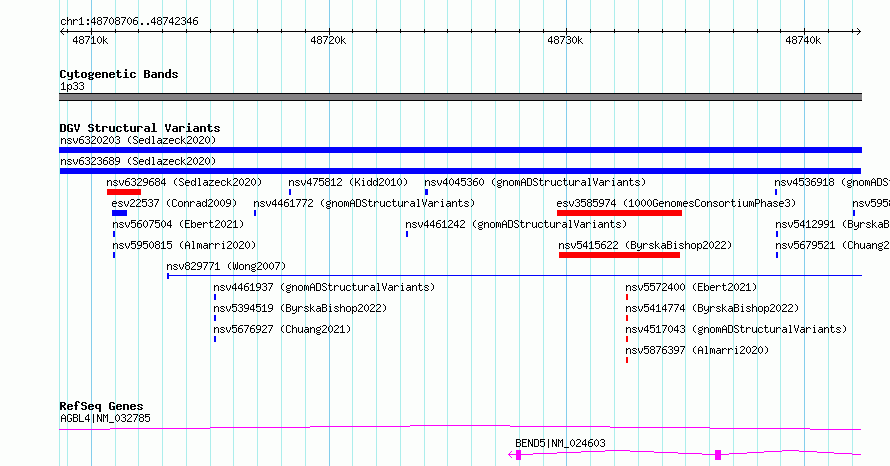Screen dimensions: 890x466
Task: Open nsv4045360 gnomAD structural variant
Action: [535, 182]
